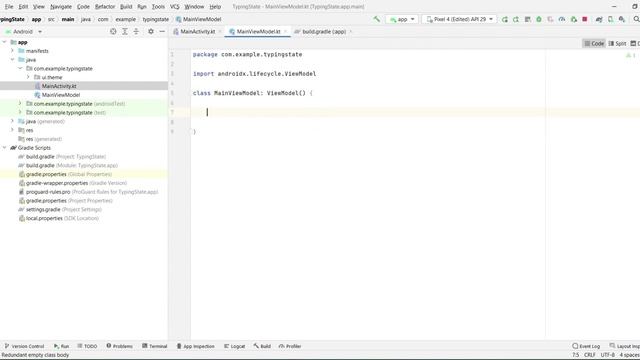Screen dimensions: 640x360
Task: Open the TODO tool window
Action: (x=87, y=346)
